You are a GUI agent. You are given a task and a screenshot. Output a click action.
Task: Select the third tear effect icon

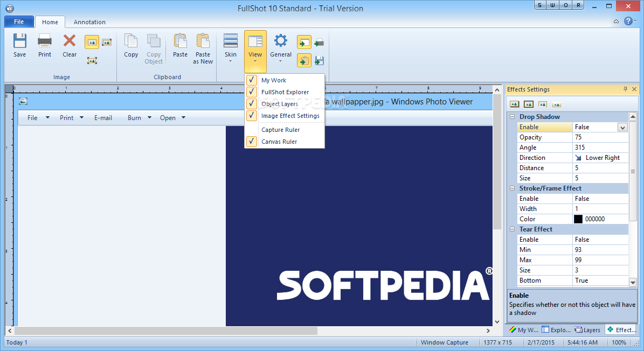point(543,104)
